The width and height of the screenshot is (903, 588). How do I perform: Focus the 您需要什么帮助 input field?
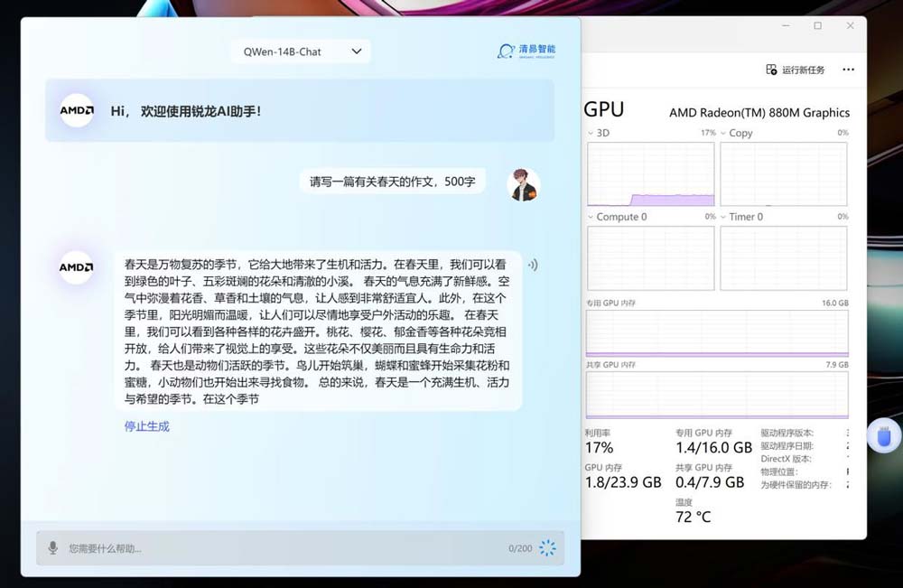pos(300,548)
